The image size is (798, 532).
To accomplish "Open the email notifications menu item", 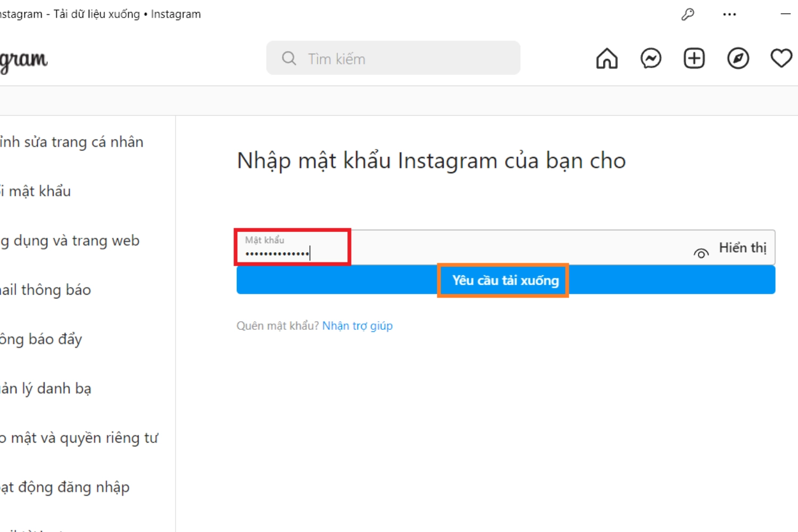I will (45, 290).
